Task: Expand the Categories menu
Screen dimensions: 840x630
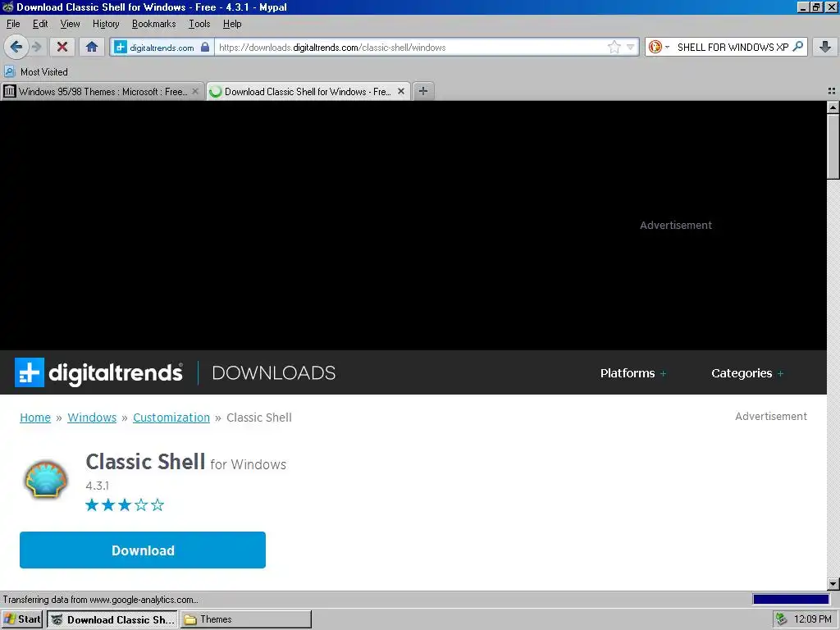Action: (x=747, y=373)
